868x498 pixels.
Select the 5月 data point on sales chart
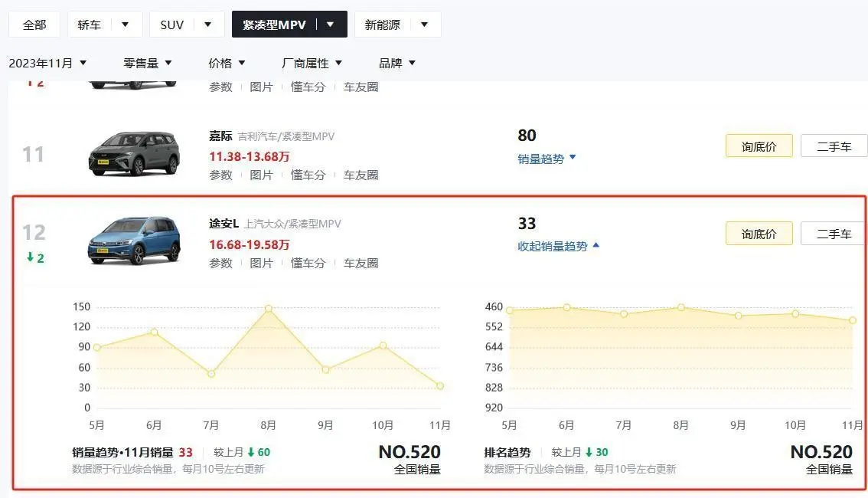97,347
